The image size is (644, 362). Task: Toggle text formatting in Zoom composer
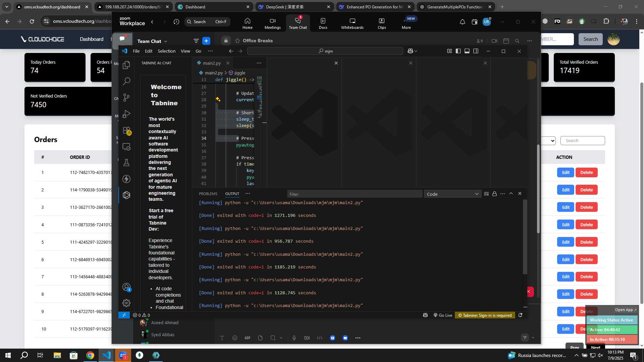(x=222, y=338)
